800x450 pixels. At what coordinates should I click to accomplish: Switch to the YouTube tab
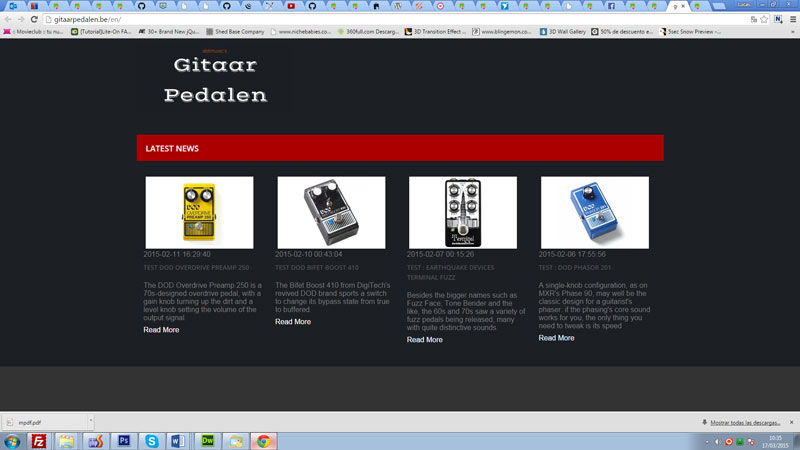[291, 6]
